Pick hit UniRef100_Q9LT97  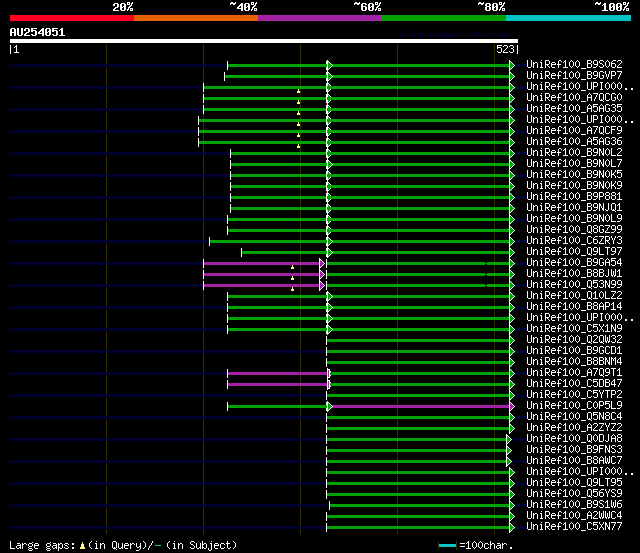[574, 252]
